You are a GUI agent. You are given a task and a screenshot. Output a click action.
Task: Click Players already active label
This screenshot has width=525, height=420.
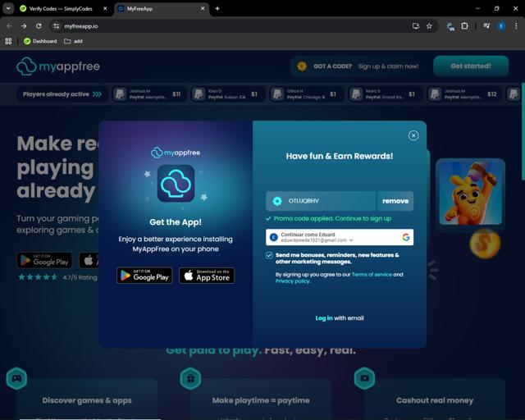tap(62, 94)
